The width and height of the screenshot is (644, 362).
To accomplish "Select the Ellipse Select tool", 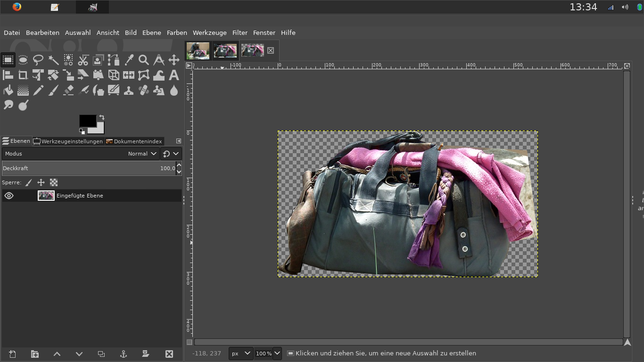I will (x=23, y=60).
